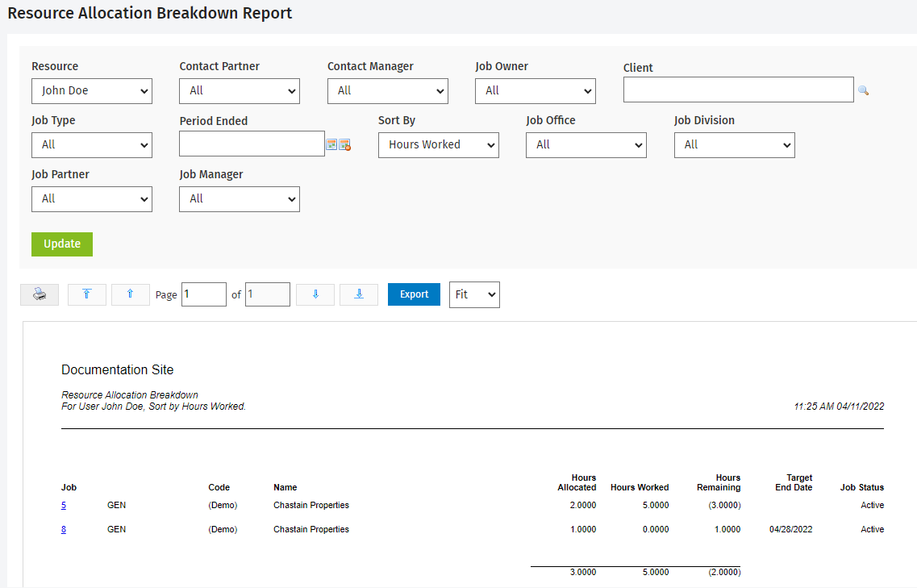Screen dimensions: 917x588
Task: Open job link 5
Action: [x=64, y=505]
